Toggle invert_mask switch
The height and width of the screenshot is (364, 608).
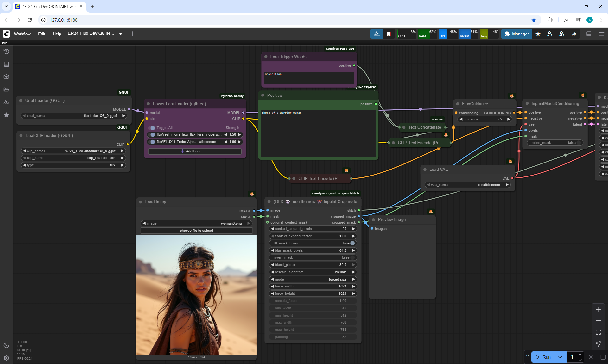[x=352, y=257]
